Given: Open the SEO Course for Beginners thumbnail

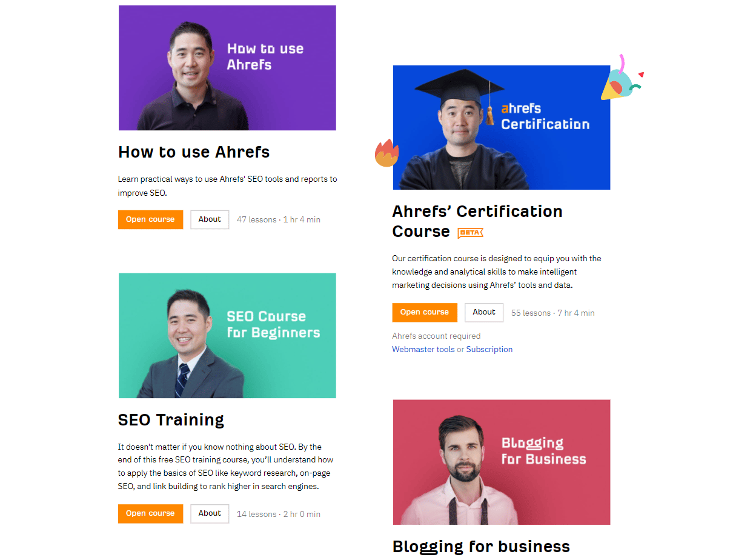Looking at the screenshot, I should (227, 336).
